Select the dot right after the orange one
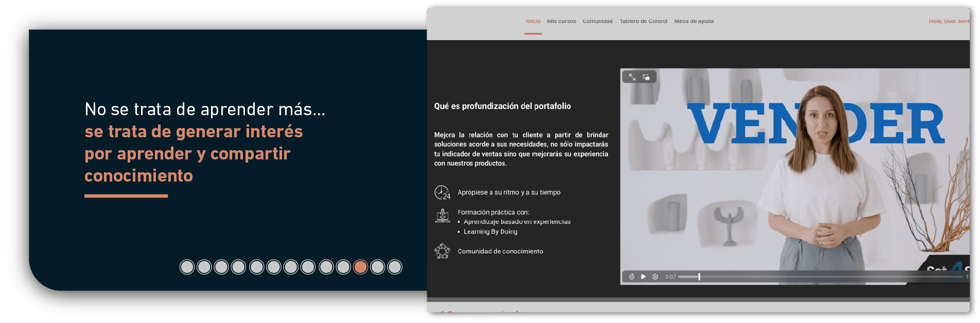 pyautogui.click(x=378, y=267)
